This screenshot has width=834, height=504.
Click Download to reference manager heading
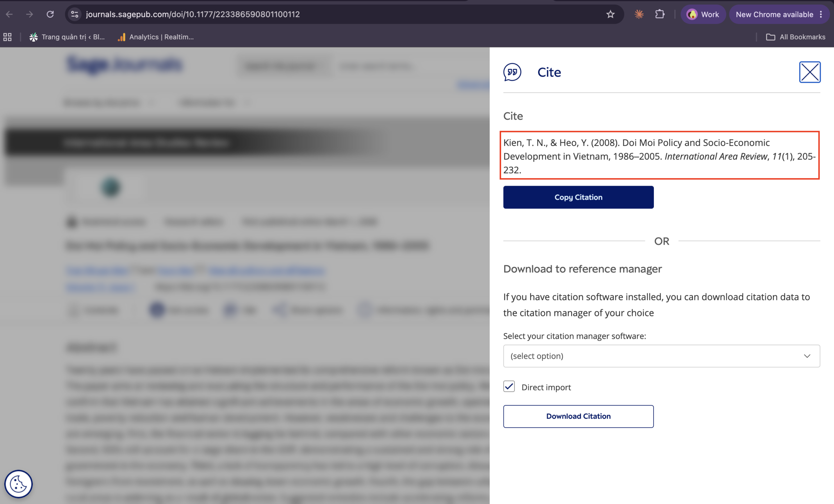click(582, 269)
